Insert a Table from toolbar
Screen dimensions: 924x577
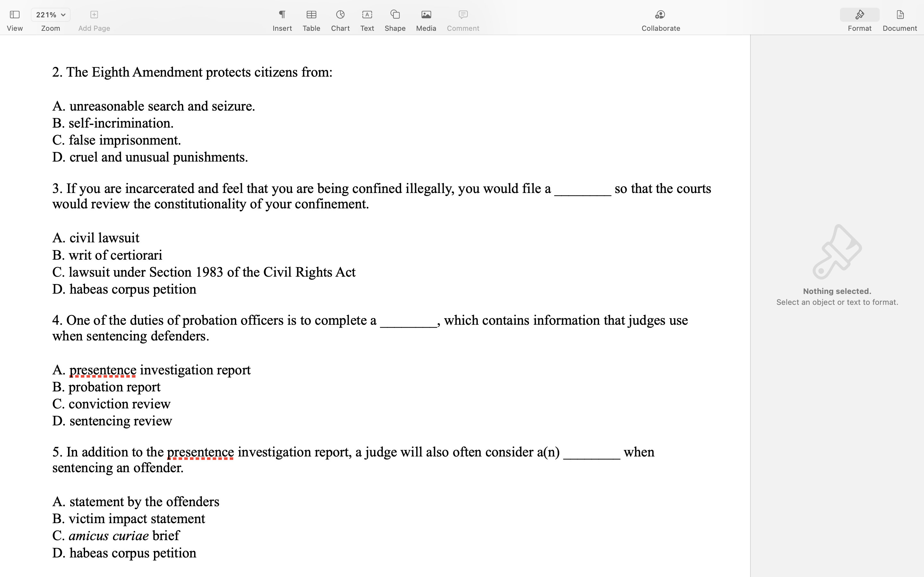pyautogui.click(x=311, y=15)
